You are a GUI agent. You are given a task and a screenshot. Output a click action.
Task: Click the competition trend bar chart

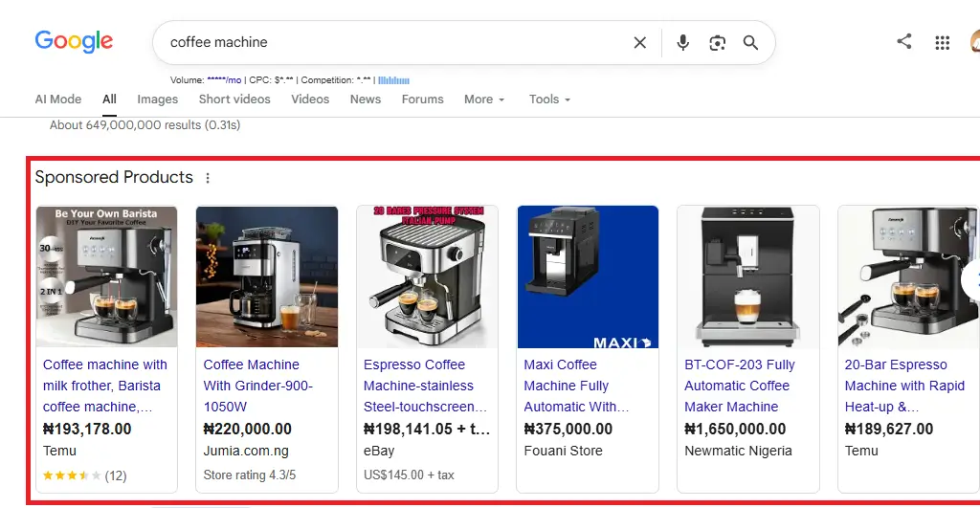[393, 80]
